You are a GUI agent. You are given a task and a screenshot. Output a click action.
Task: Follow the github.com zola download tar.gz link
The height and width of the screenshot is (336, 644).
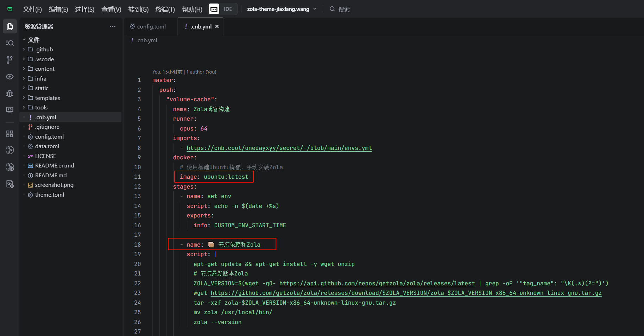(406, 293)
